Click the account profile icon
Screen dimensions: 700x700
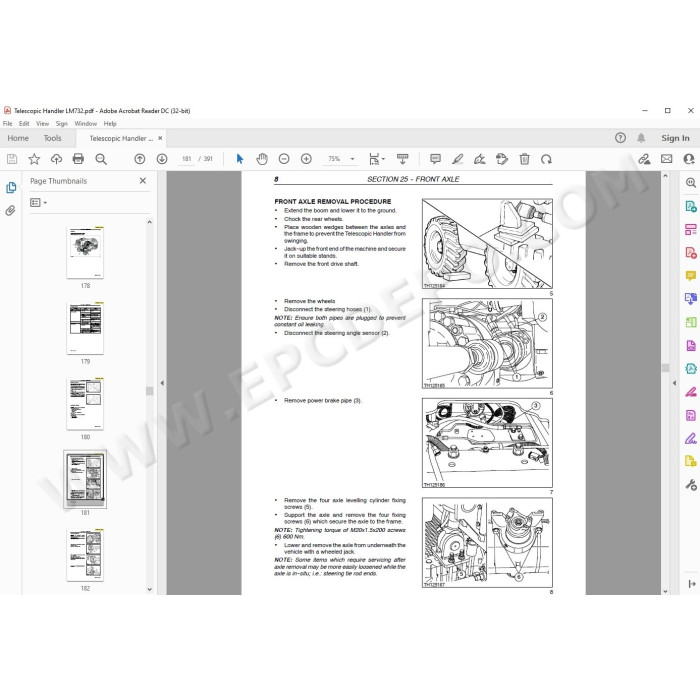(689, 159)
